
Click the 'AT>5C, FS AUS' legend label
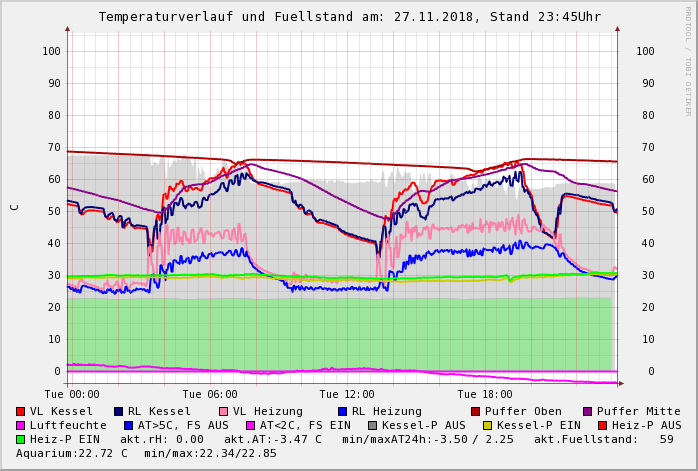click(183, 425)
